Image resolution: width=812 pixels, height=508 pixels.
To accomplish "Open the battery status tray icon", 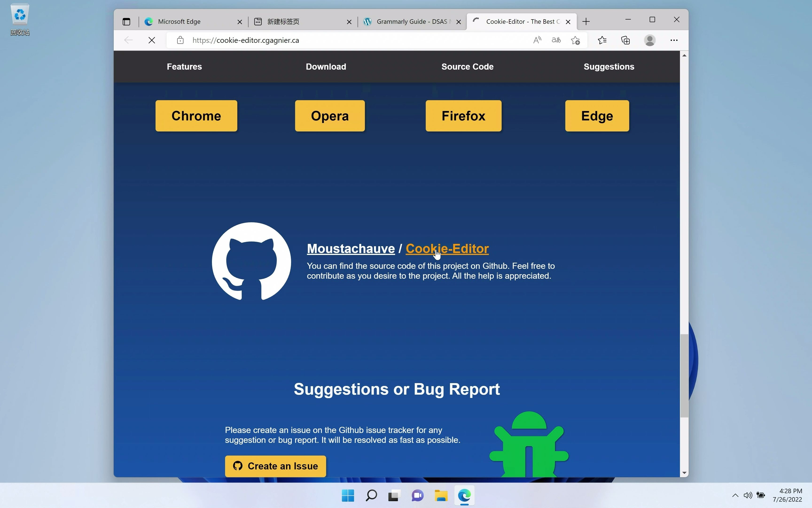I will pos(761,495).
